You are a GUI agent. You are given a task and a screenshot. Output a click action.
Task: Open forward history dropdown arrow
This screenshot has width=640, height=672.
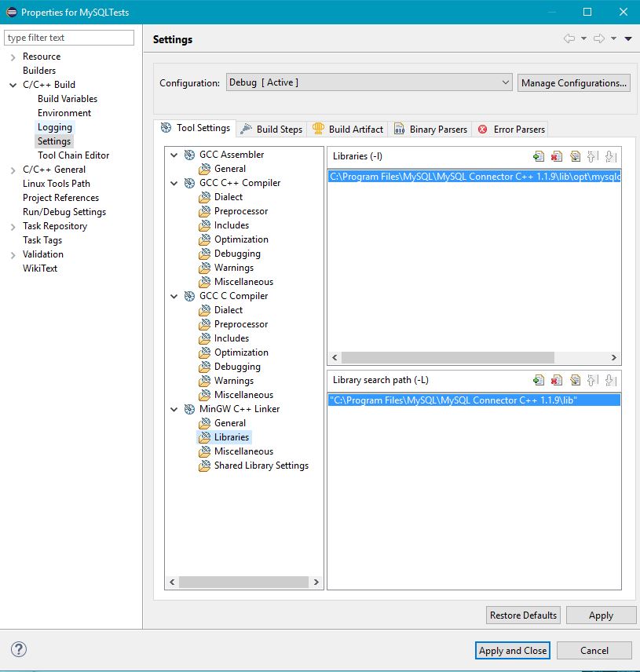(x=613, y=38)
